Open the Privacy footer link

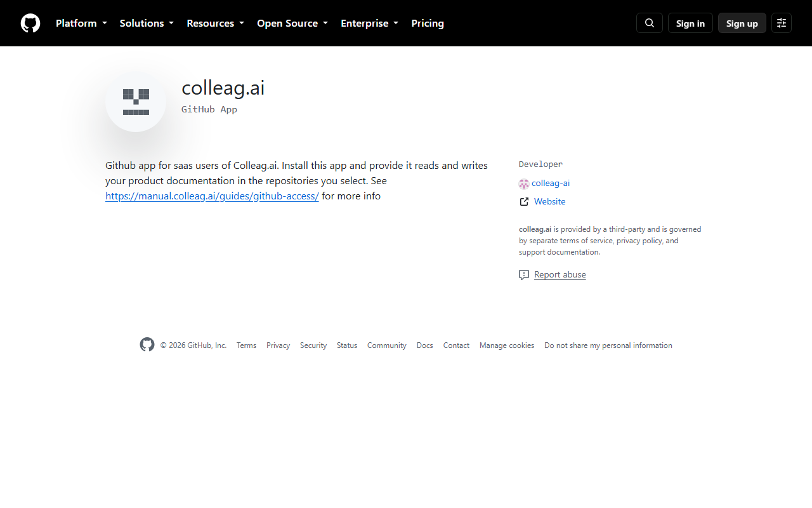click(x=278, y=345)
